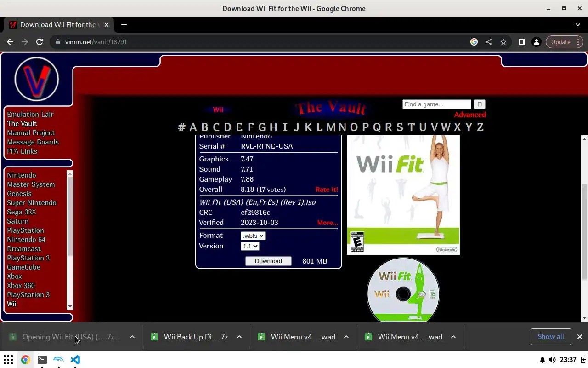Screen dimensions: 588x368
Task: Expand options for Wii Back Up Di download
Action: click(239, 337)
